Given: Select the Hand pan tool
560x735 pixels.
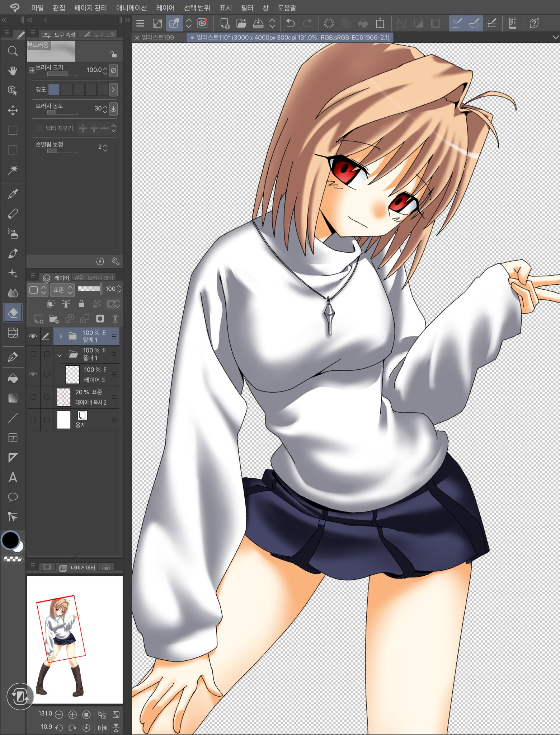Looking at the screenshot, I should pyautogui.click(x=13, y=71).
